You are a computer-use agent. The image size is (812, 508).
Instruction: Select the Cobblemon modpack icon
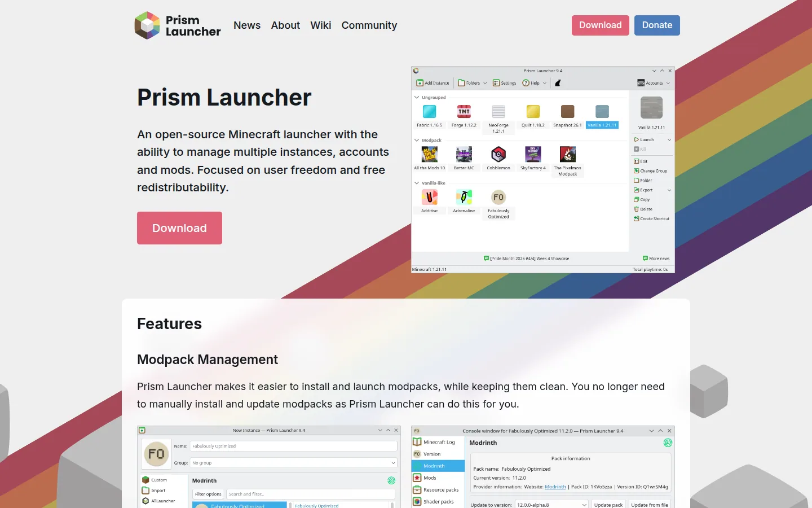tap(498, 154)
